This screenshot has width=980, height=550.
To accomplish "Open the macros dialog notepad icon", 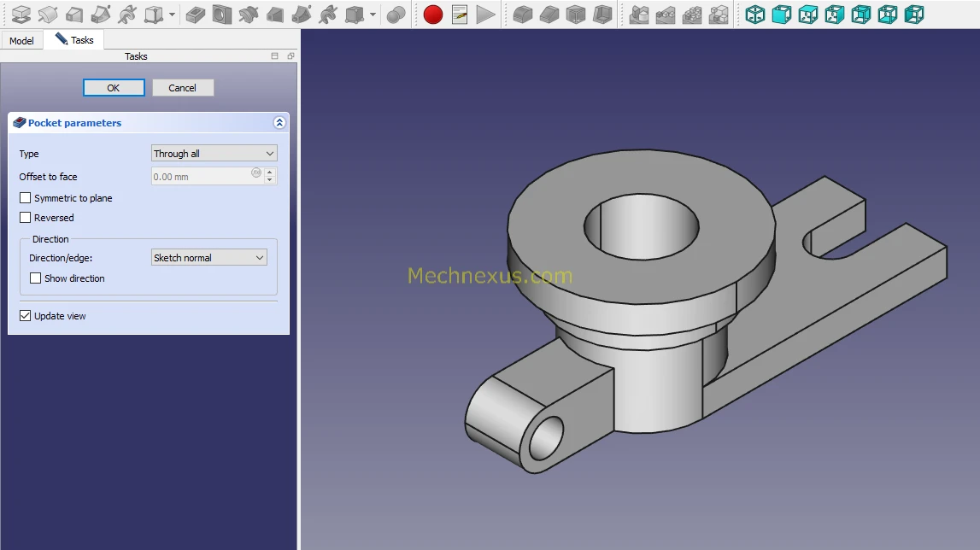I will pyautogui.click(x=460, y=15).
